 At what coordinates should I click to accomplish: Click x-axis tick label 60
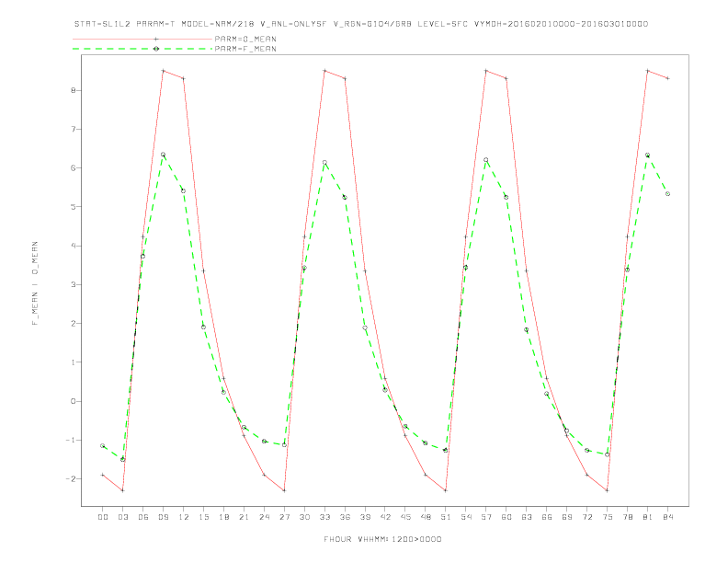pyautogui.click(x=506, y=517)
